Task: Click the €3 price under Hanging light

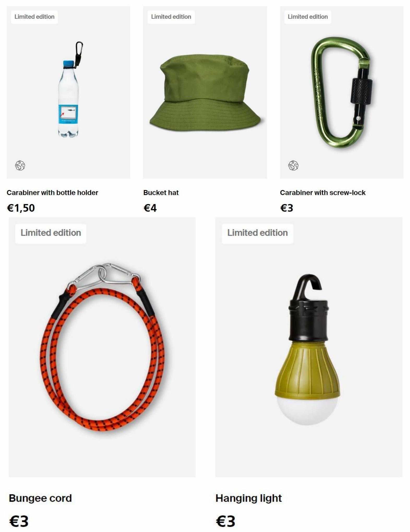Action: coord(225,521)
